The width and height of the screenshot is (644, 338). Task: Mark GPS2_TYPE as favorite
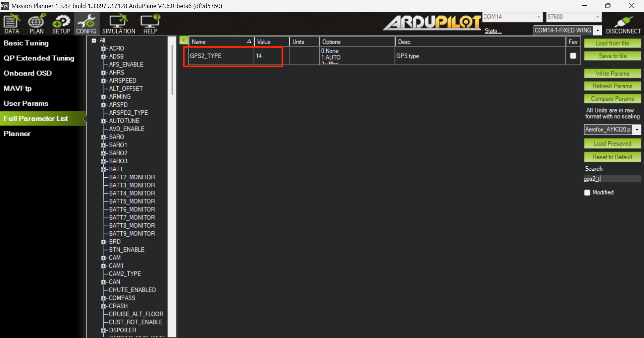pyautogui.click(x=573, y=56)
